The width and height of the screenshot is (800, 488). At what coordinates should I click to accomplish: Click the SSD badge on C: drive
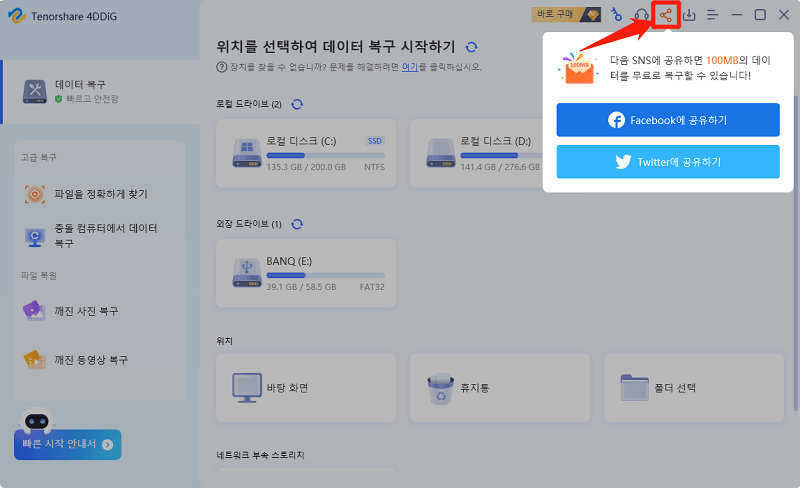(374, 141)
